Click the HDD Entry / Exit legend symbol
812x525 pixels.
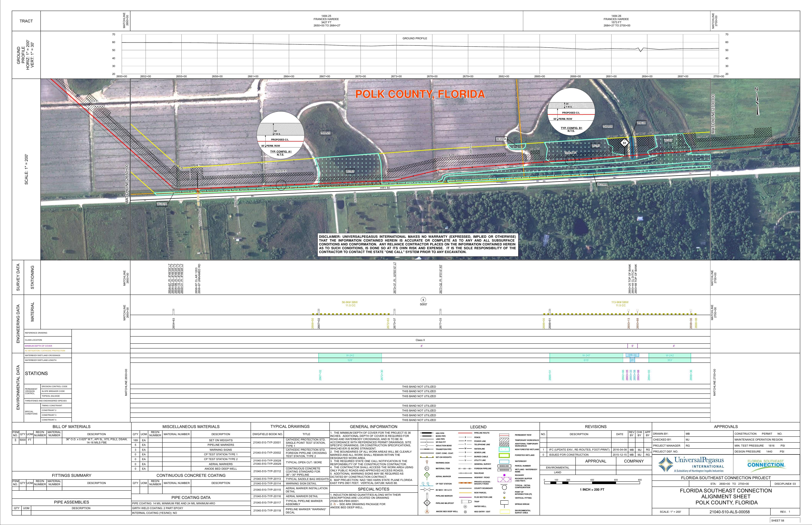pyautogui.click(x=465, y=512)
